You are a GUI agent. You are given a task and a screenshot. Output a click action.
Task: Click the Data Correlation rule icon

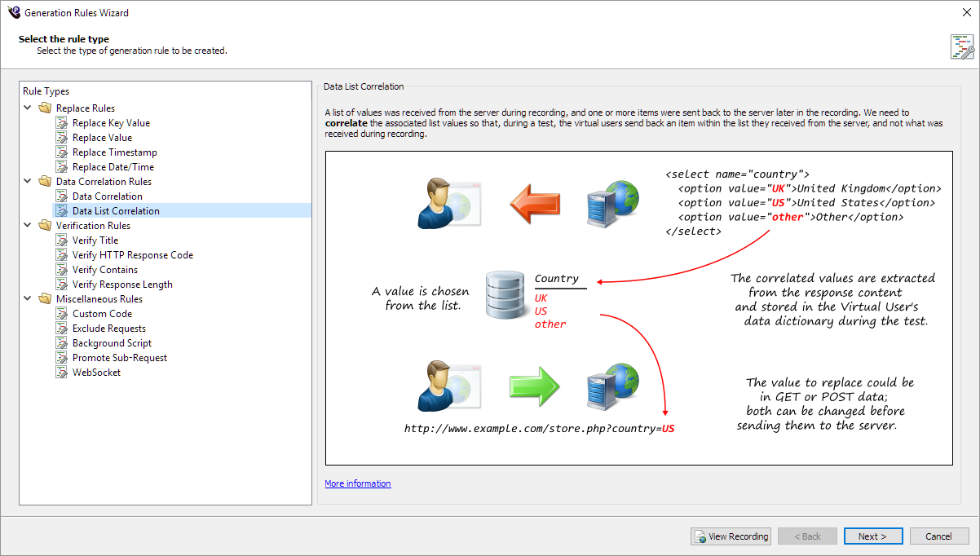pos(61,196)
